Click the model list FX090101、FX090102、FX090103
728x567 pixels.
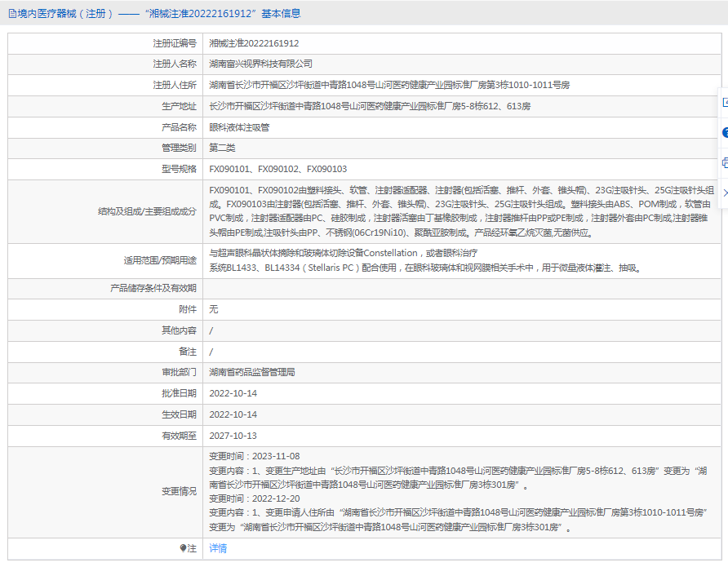click(277, 170)
